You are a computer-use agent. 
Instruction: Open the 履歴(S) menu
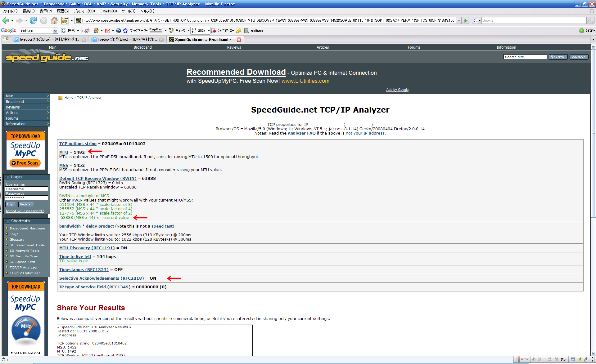coord(63,11)
